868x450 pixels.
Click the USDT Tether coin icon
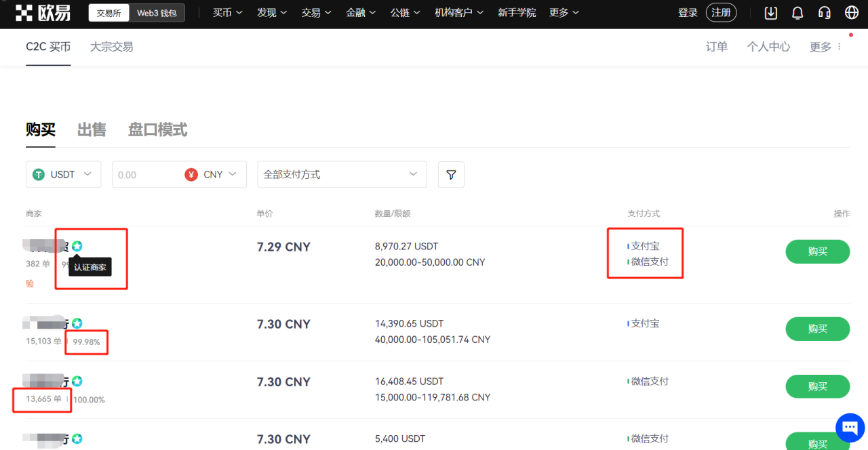click(39, 174)
